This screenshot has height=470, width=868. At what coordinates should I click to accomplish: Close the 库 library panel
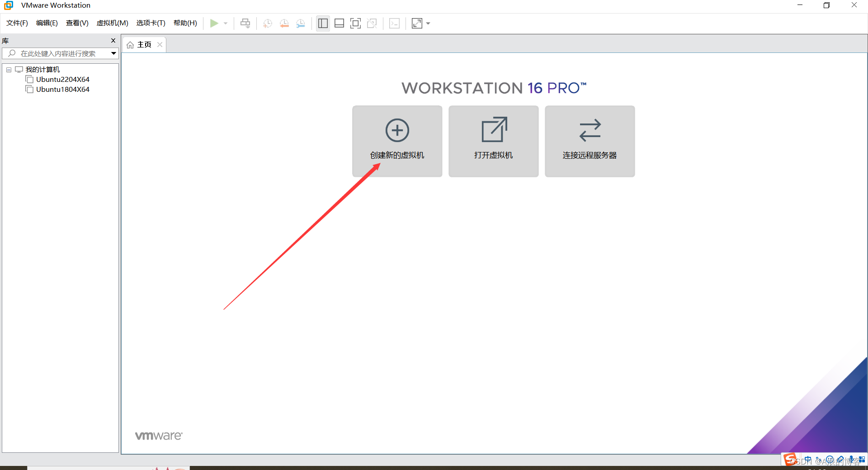113,41
